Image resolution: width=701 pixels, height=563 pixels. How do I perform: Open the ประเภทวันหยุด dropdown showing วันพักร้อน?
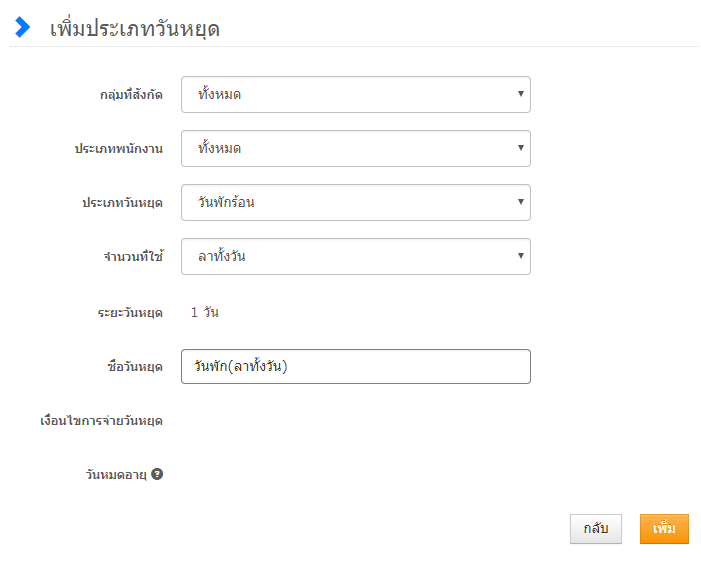pos(355,203)
